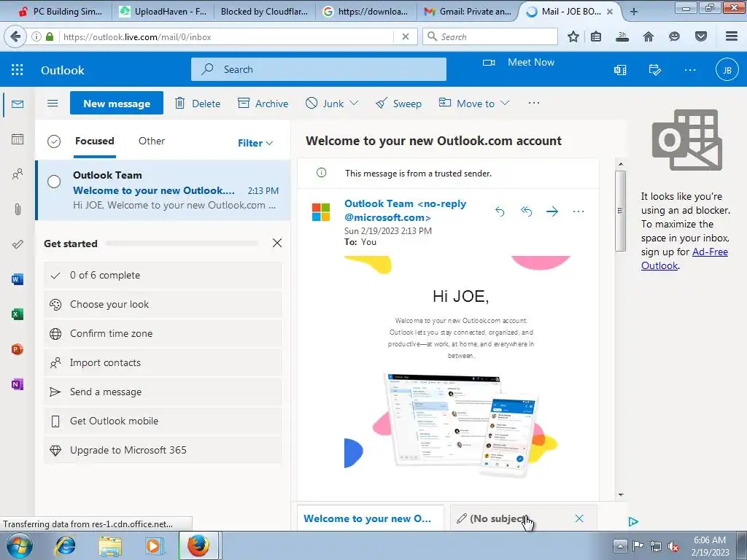Follow the Ad-Free Outlook link
Viewport: 747px width, 560px height.
point(684,259)
